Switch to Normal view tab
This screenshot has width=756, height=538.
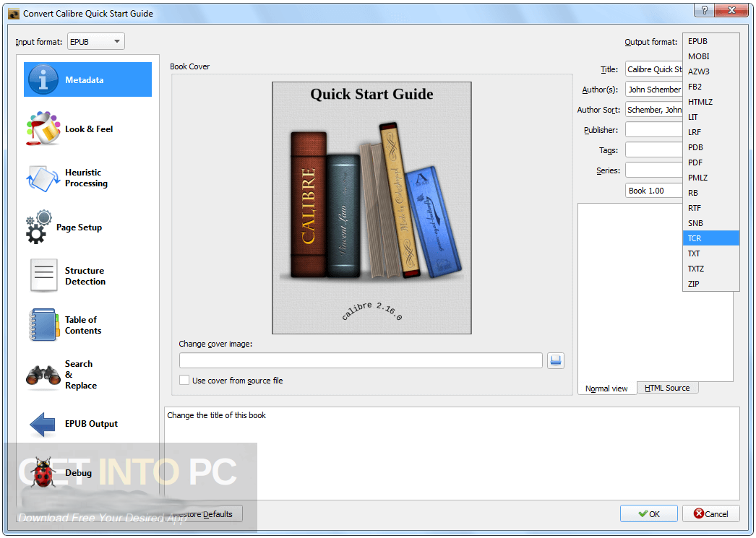pyautogui.click(x=606, y=389)
